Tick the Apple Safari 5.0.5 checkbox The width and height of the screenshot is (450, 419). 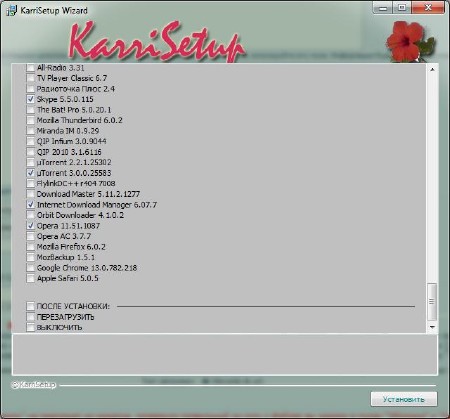pos(30,278)
